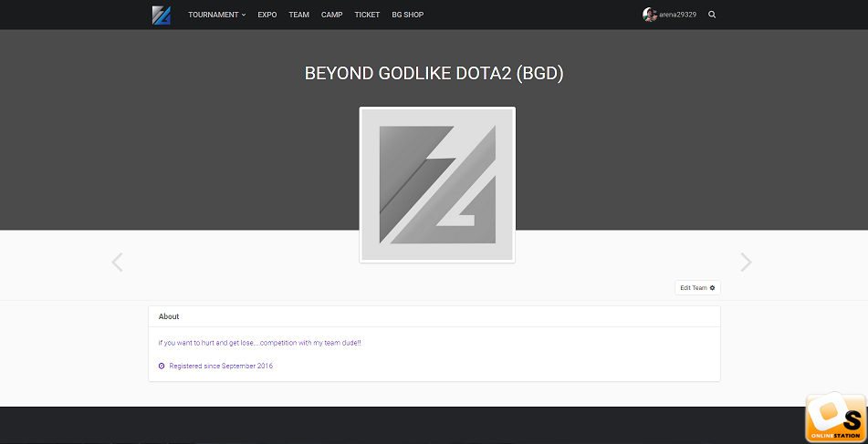Click the team logo image

pyautogui.click(x=437, y=185)
